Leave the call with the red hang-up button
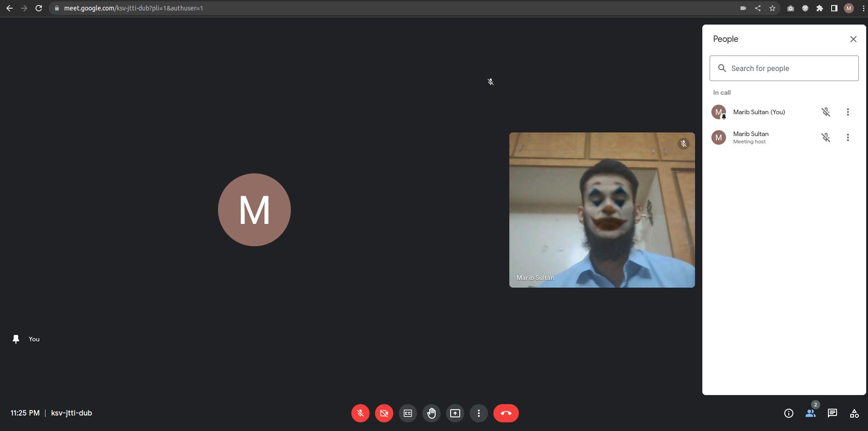This screenshot has width=868, height=431. pos(506,413)
